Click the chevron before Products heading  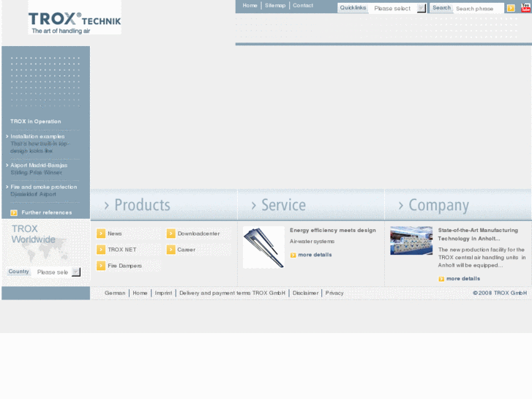107,206
